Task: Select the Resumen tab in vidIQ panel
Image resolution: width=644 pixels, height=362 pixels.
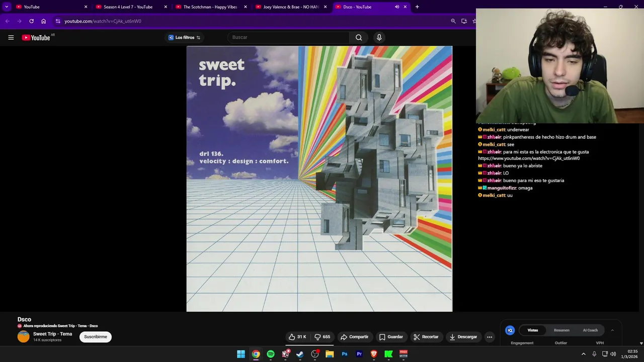Action: point(561,330)
